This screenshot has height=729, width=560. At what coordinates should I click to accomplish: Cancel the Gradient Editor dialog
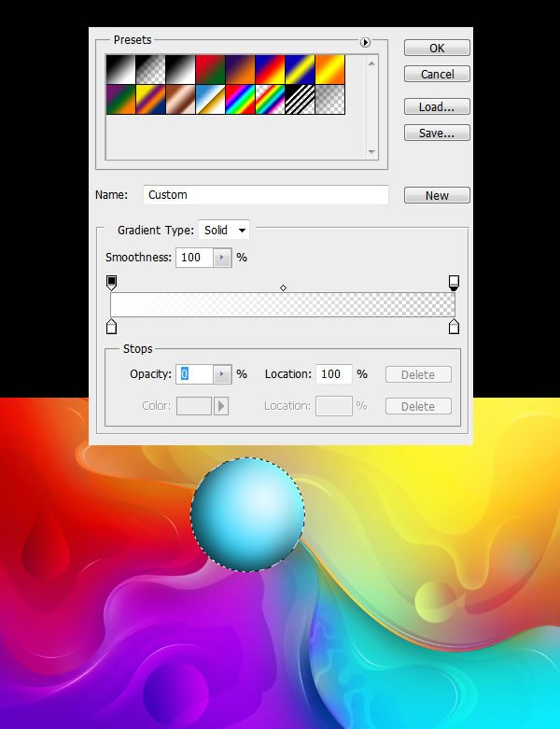click(437, 74)
